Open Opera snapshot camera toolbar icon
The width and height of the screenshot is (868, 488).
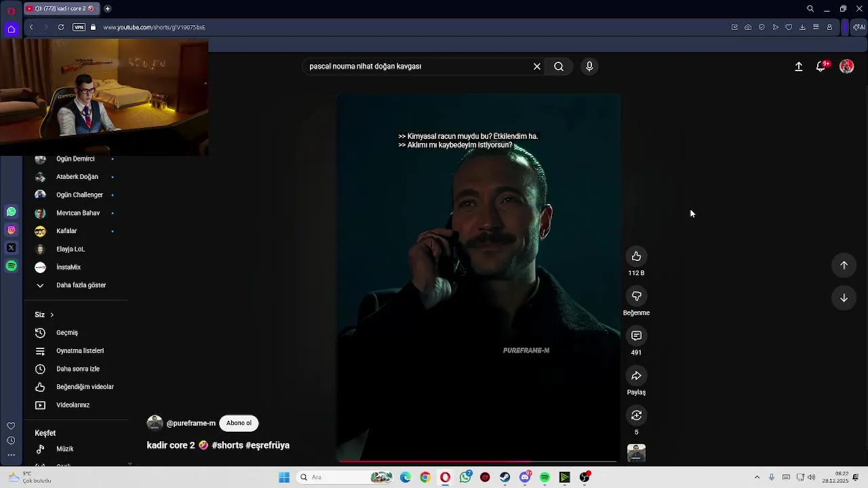tap(748, 27)
